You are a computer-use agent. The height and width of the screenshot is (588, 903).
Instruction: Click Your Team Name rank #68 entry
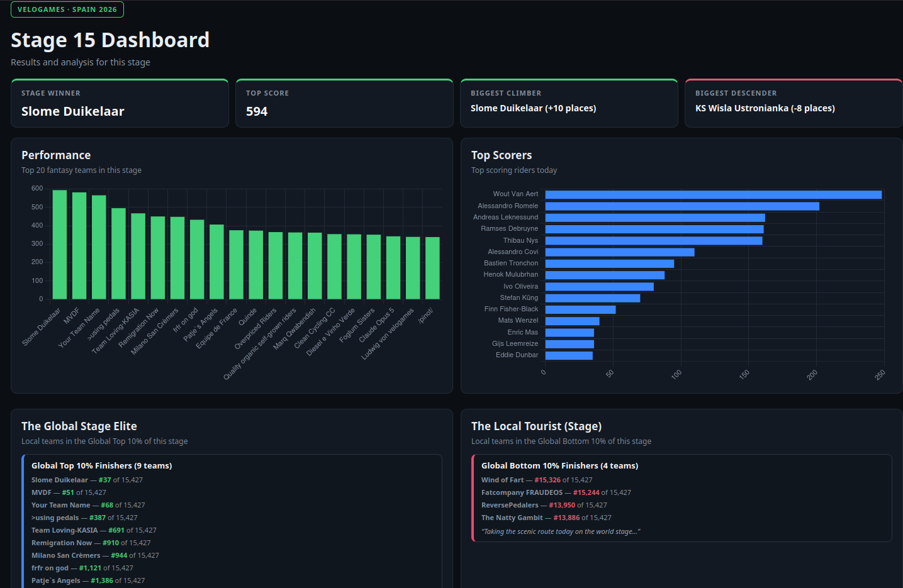point(88,505)
